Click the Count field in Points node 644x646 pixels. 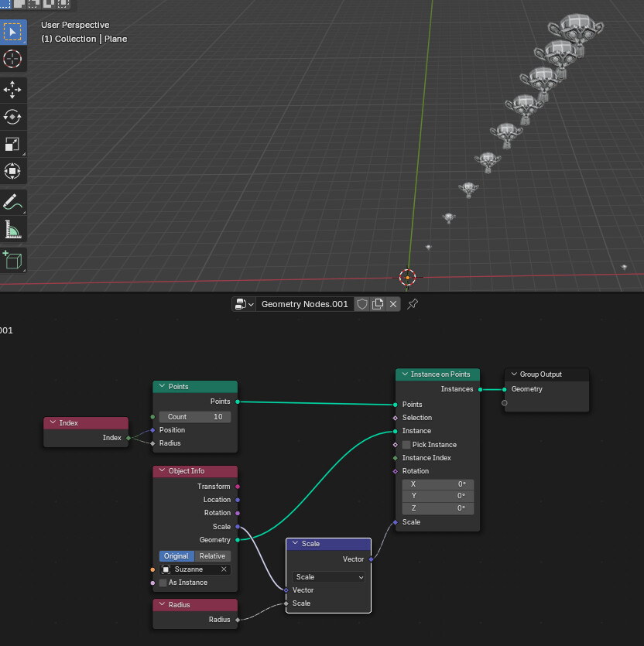(195, 416)
